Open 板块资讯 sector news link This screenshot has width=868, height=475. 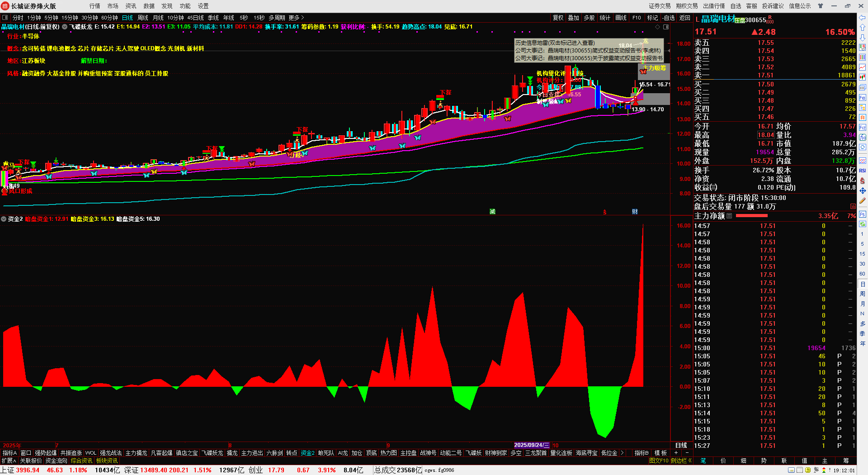[x=107, y=461]
